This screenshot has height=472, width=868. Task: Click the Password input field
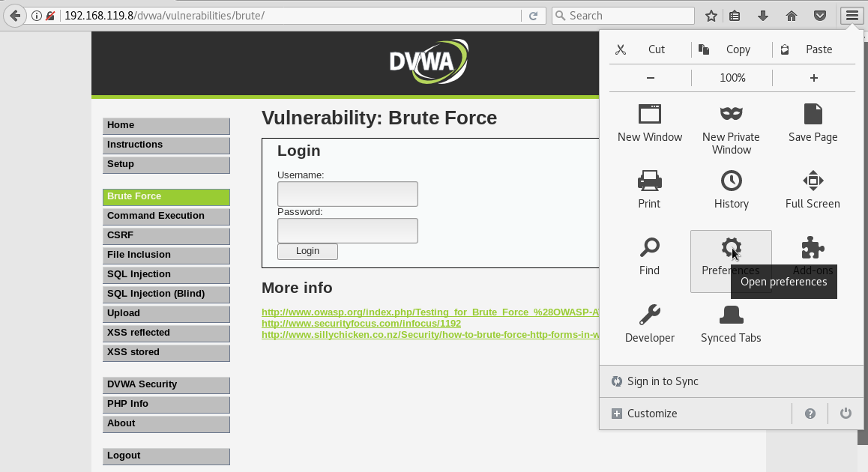pos(348,231)
